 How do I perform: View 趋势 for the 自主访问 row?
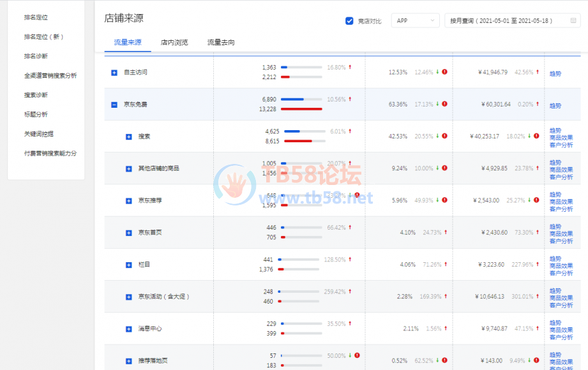(x=555, y=74)
